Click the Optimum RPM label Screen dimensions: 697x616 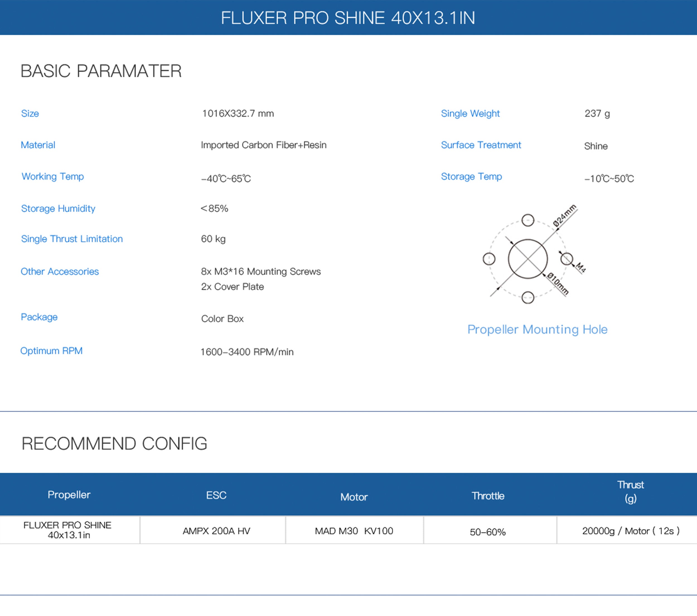click(x=51, y=351)
